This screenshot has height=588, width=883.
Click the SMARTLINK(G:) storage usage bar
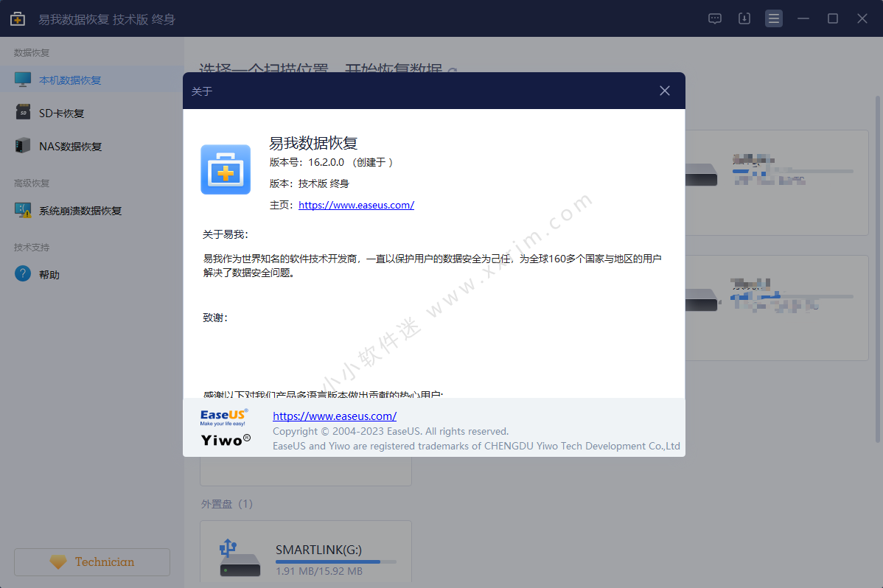pyautogui.click(x=335, y=561)
